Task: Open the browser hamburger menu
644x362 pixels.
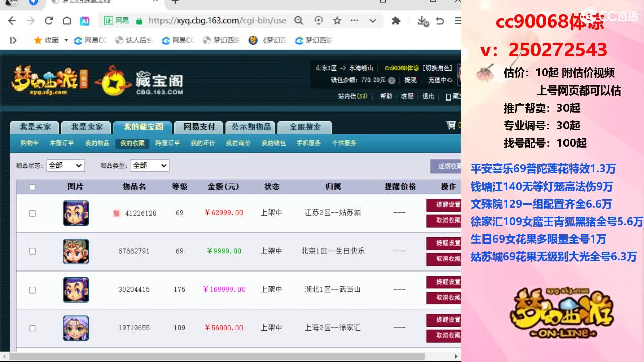Action: tap(457, 21)
